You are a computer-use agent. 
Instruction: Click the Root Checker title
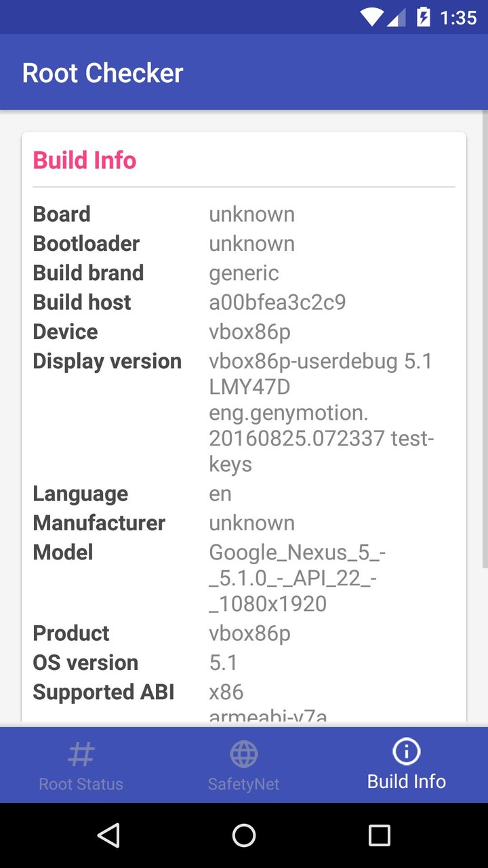(102, 72)
